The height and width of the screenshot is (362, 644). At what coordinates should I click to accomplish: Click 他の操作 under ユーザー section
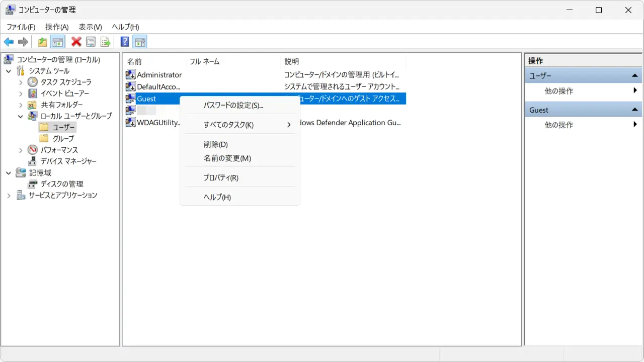point(558,91)
